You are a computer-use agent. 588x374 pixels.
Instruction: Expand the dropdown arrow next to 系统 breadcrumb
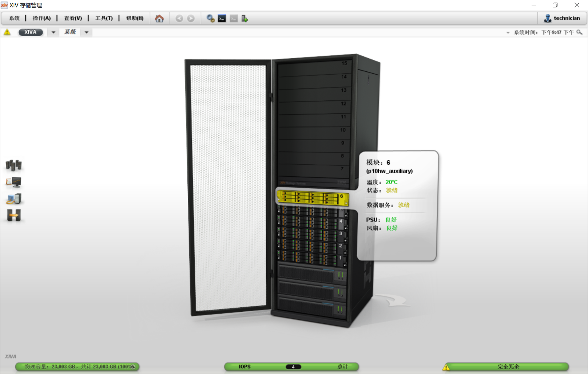87,32
